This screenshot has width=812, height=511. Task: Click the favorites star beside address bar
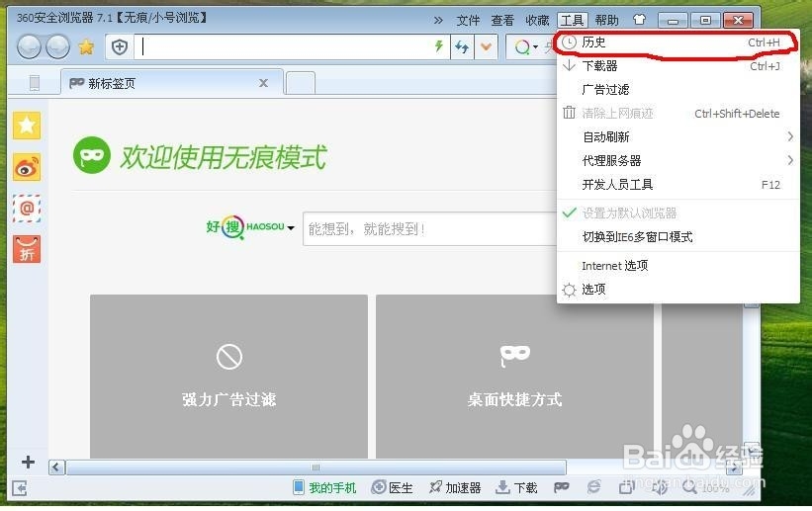pos(86,47)
